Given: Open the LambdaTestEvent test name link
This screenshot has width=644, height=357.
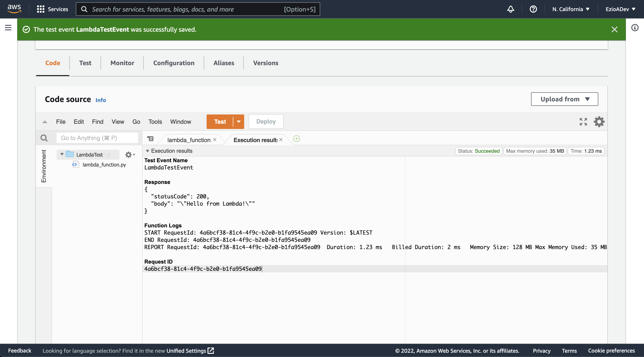Looking at the screenshot, I should pyautogui.click(x=168, y=167).
